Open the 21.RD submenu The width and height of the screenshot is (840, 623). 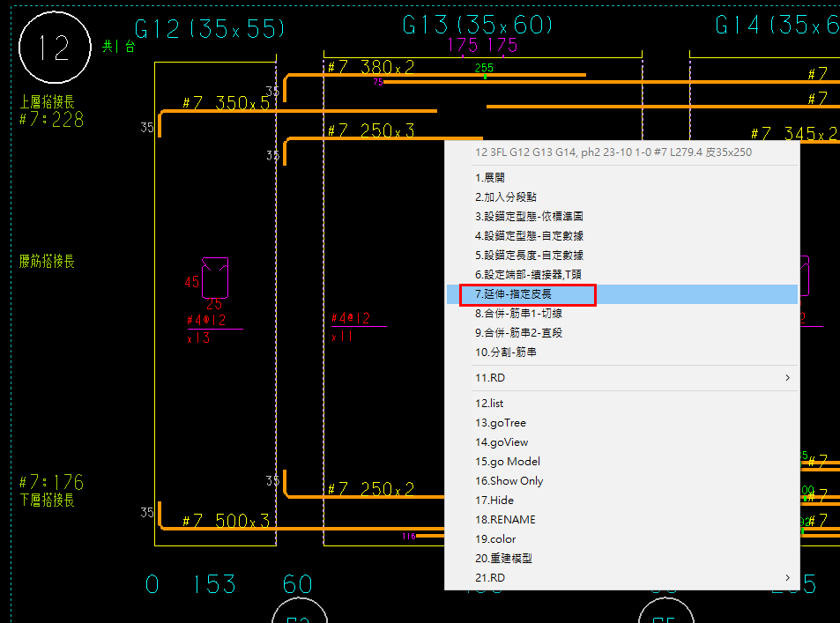click(622, 577)
